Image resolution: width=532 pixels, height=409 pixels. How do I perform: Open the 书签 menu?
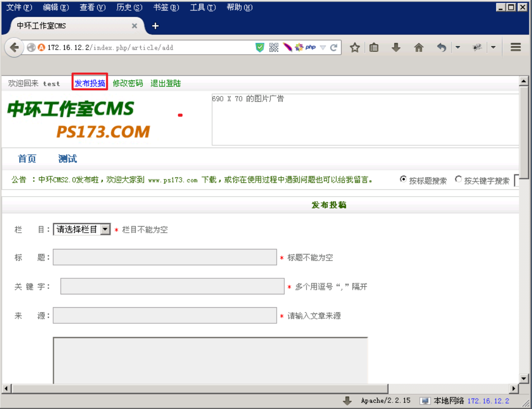165,7
